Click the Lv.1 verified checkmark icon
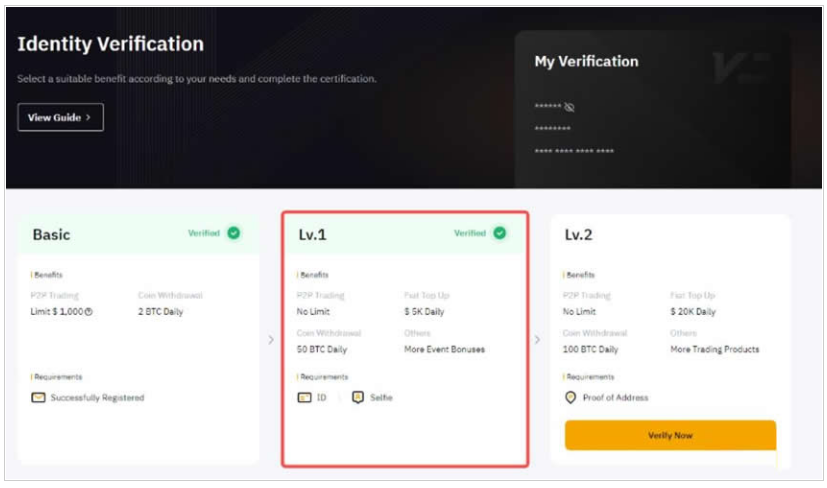 click(x=499, y=233)
